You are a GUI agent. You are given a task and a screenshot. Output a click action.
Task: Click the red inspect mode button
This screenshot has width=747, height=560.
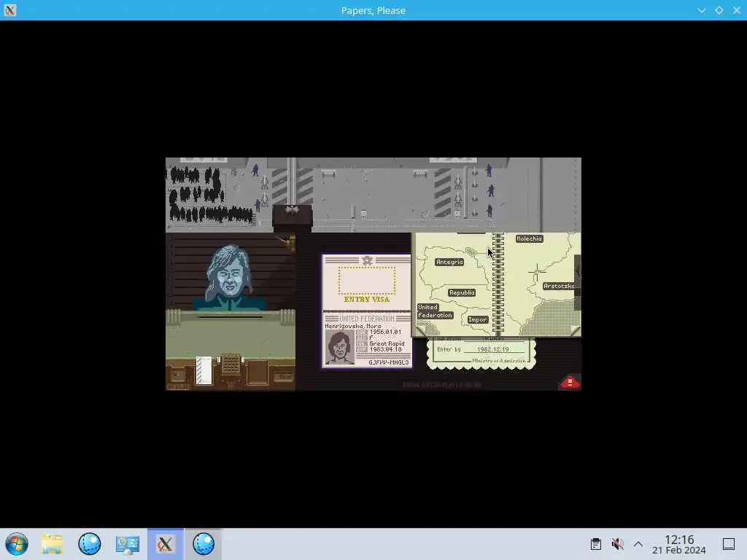(x=570, y=382)
